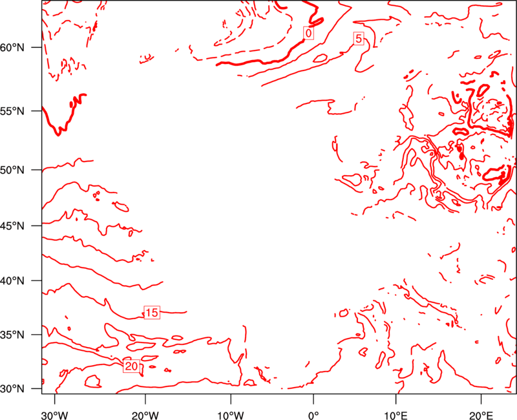
Task: Click the contour label 0
Action: 308,33
